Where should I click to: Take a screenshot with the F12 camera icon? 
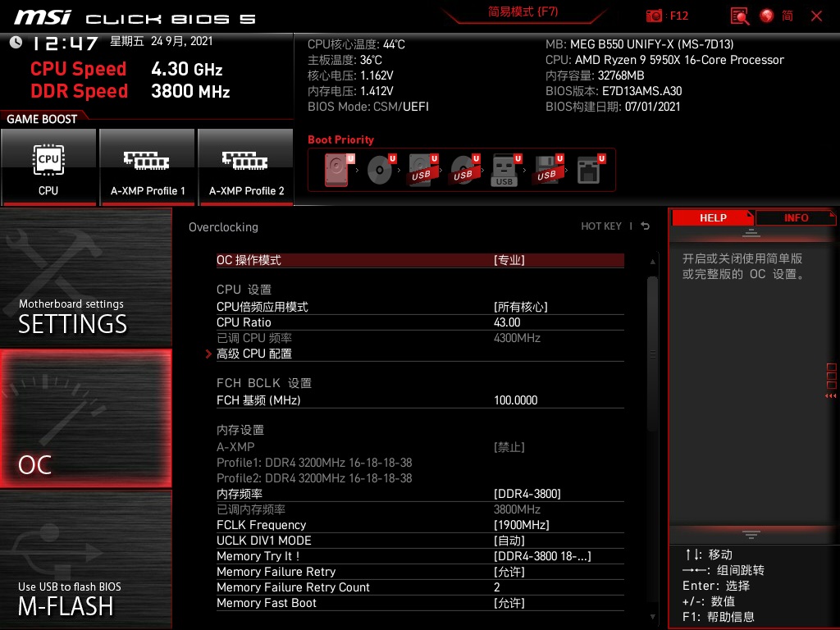[x=654, y=16]
